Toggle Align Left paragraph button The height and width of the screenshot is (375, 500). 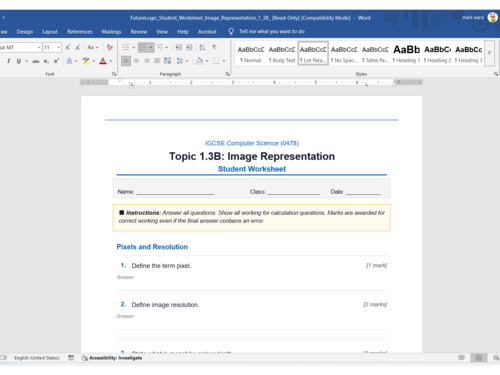pyautogui.click(x=126, y=61)
